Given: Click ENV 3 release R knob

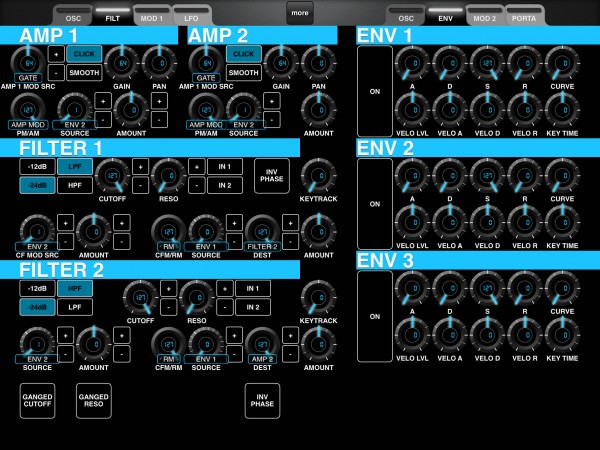Looking at the screenshot, I should (525, 288).
